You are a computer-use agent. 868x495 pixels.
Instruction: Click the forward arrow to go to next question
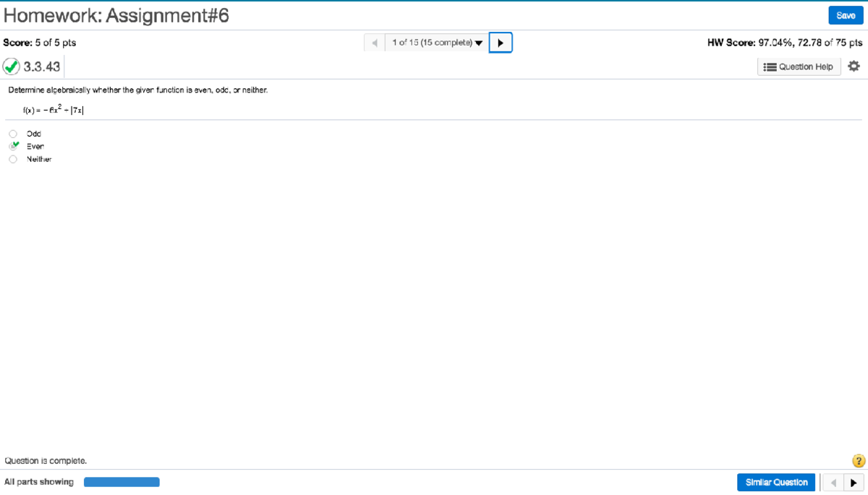501,42
